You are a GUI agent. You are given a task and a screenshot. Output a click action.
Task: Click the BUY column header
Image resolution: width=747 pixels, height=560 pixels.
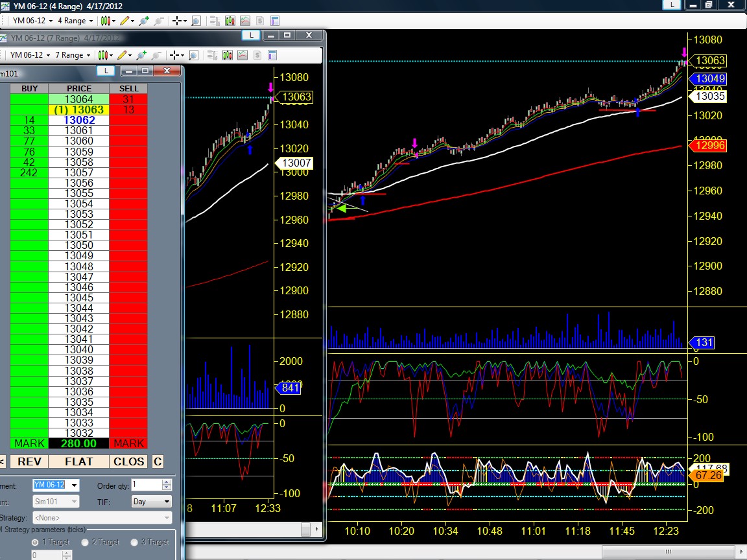click(x=29, y=89)
